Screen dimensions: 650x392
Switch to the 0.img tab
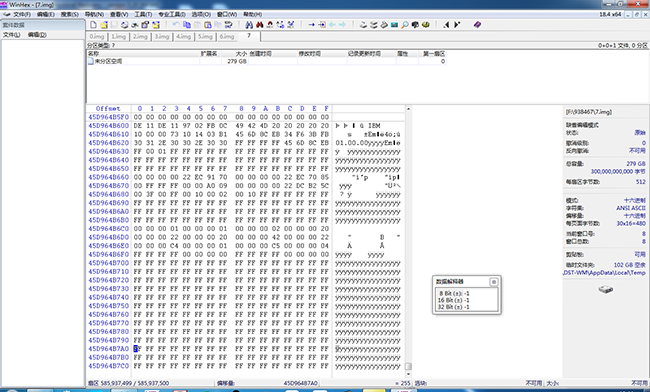pyautogui.click(x=97, y=36)
